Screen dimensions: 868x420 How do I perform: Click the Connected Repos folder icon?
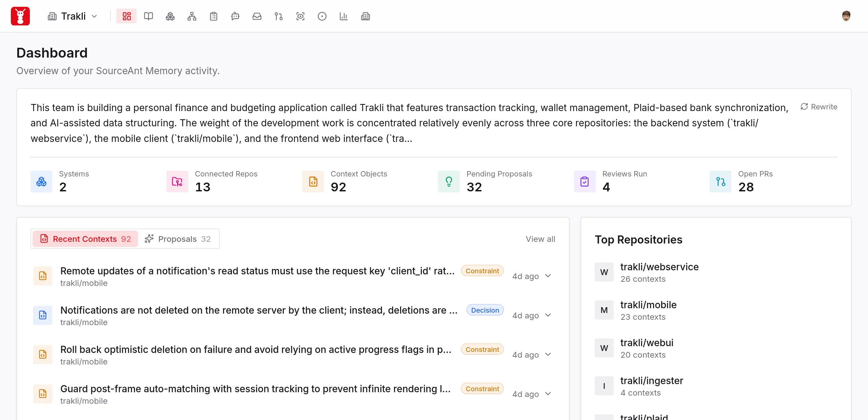(177, 182)
